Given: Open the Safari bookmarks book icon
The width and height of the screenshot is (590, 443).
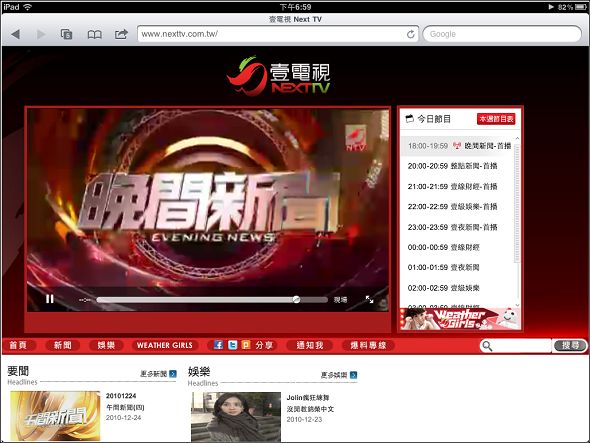Looking at the screenshot, I should pos(94,35).
